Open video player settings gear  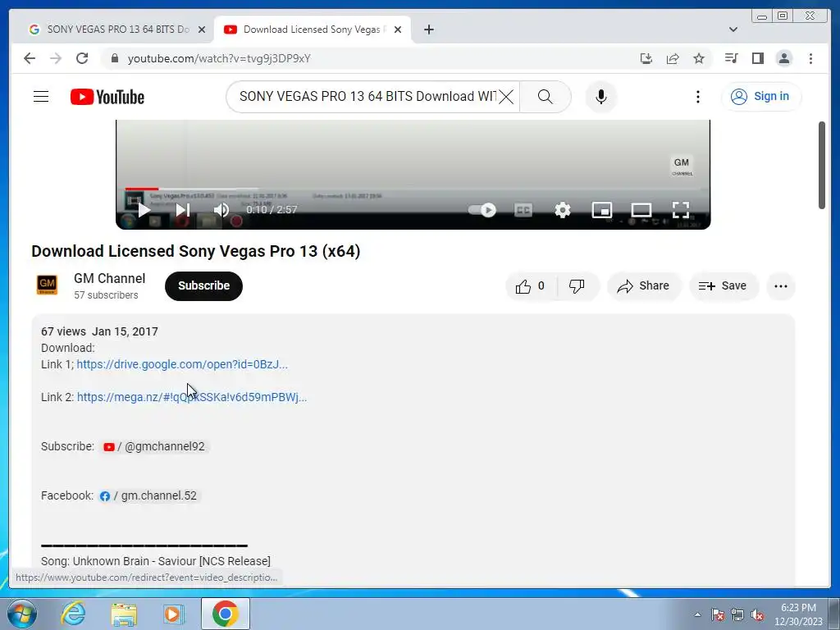pos(563,210)
